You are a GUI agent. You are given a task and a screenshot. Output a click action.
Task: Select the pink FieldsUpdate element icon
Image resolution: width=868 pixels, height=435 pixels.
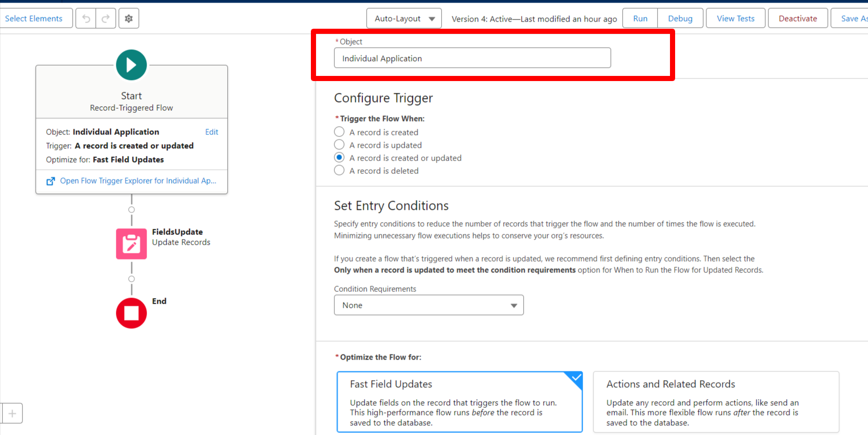(x=131, y=244)
